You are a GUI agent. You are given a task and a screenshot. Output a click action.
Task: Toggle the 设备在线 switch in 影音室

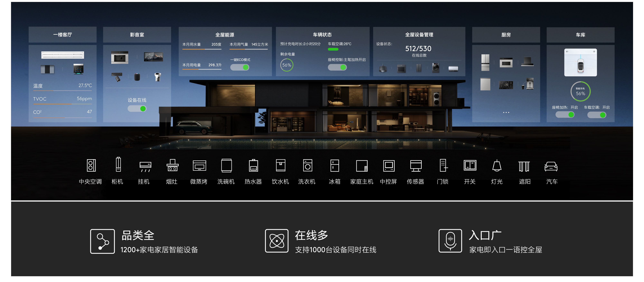137,109
